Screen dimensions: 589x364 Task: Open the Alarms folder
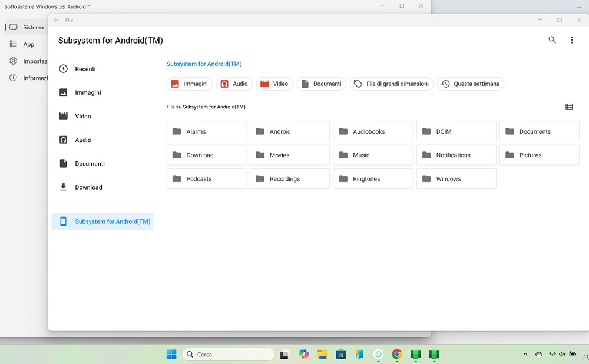(206, 131)
